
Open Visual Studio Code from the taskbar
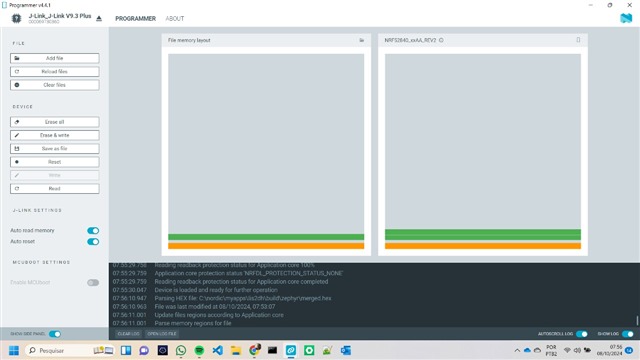(218, 350)
